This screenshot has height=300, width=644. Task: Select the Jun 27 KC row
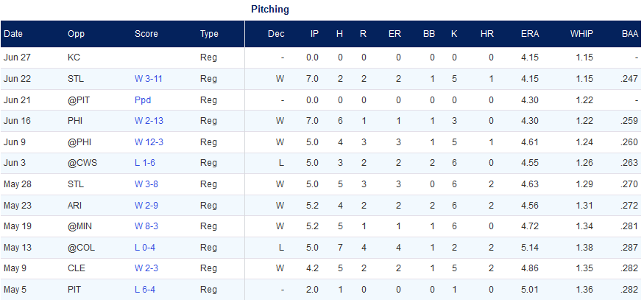coord(322,57)
